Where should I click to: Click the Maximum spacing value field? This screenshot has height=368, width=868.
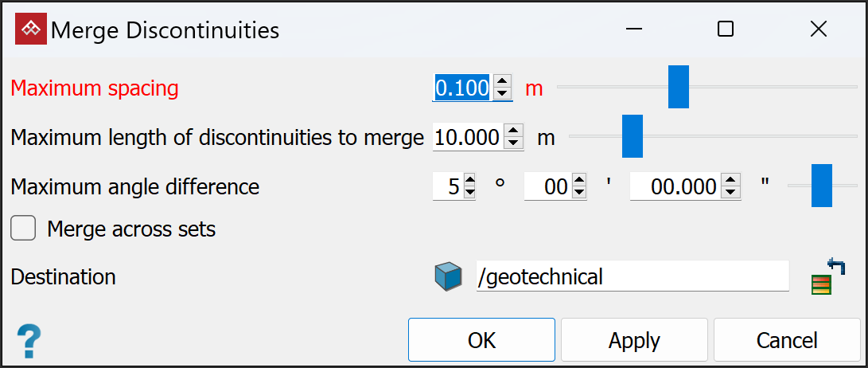[461, 88]
